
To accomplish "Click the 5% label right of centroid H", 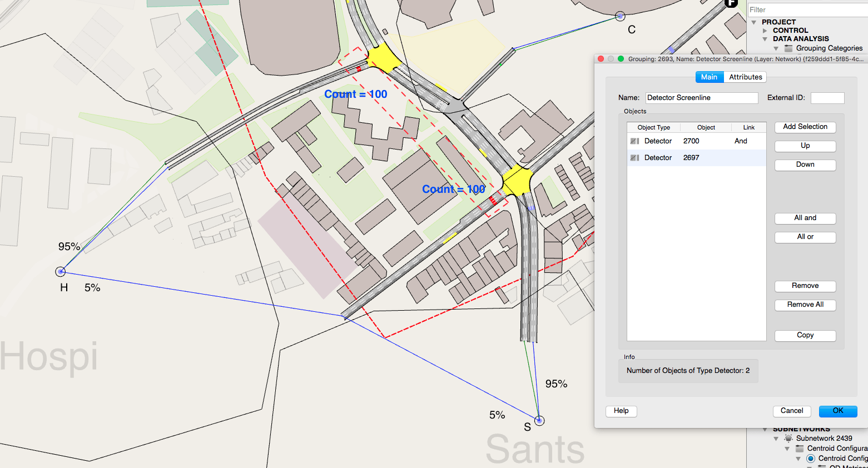I will [x=92, y=288].
